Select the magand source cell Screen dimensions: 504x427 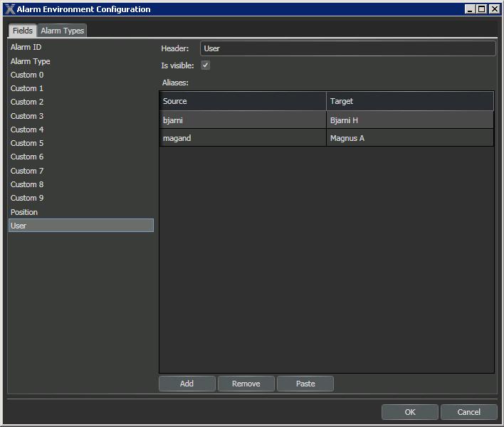pos(243,138)
